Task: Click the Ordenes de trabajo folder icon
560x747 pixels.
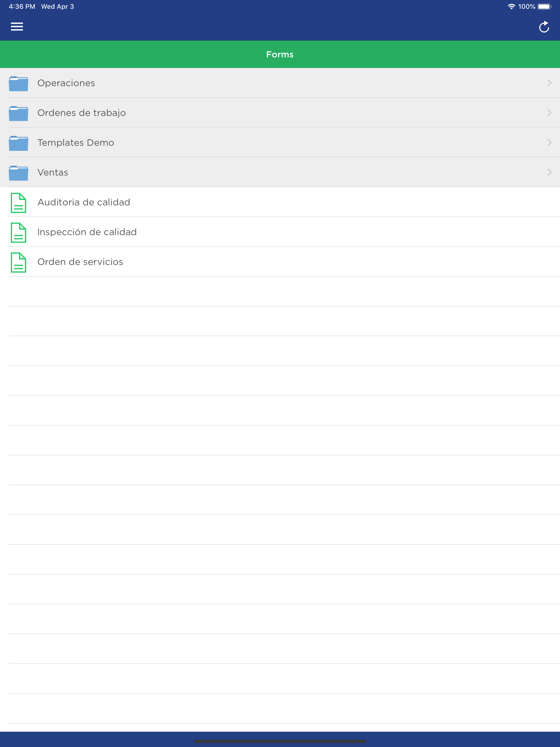Action: pos(19,113)
